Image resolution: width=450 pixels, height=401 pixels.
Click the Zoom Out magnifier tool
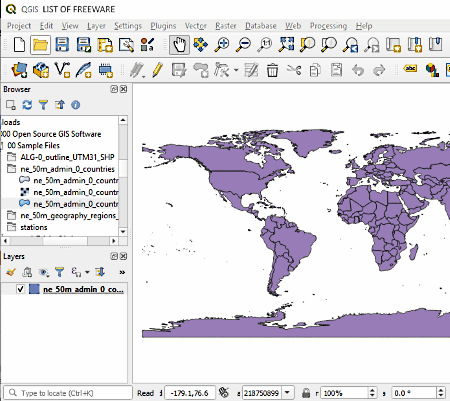point(243,45)
